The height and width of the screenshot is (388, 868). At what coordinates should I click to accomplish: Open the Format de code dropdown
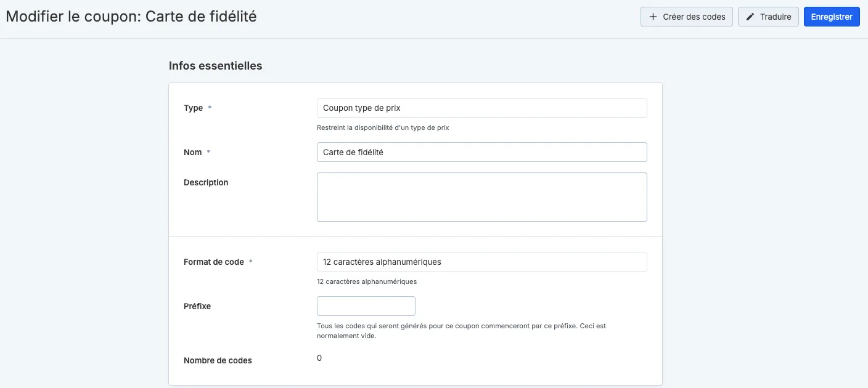click(x=482, y=262)
